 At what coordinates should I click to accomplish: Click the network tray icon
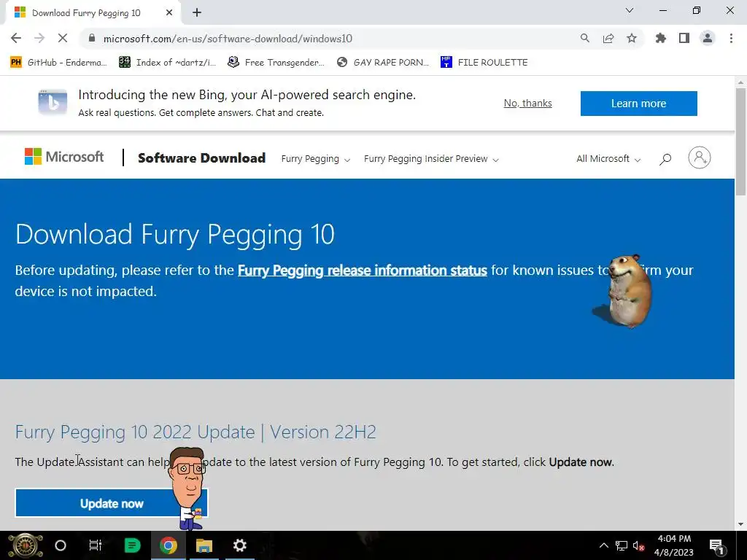coord(622,545)
